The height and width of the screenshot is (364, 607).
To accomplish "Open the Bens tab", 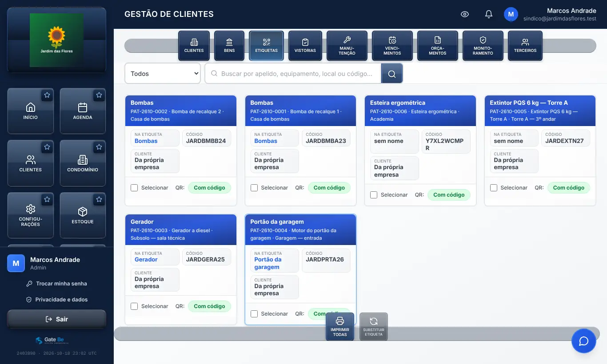I will tap(229, 46).
